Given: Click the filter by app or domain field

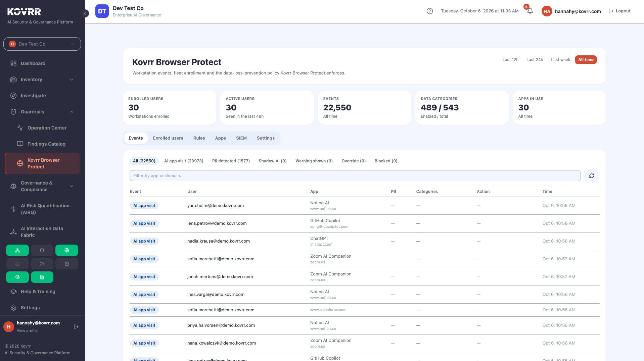Looking at the screenshot, I should point(355,176).
